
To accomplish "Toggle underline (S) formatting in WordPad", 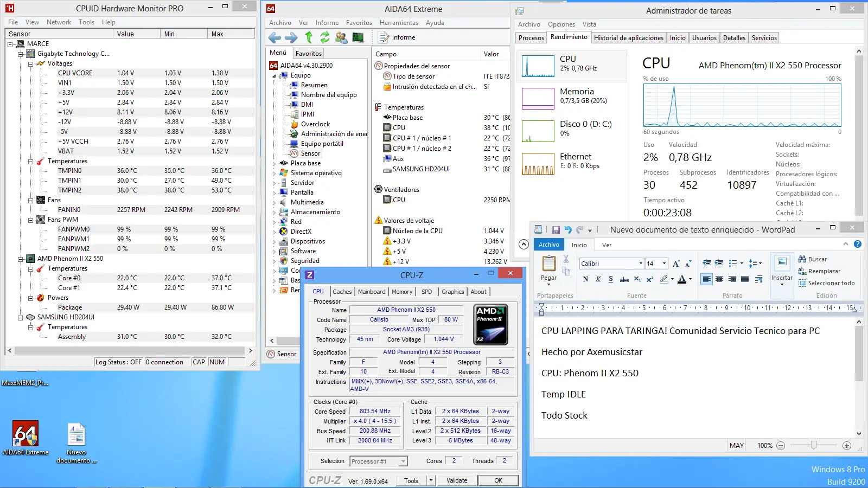I will coord(611,279).
